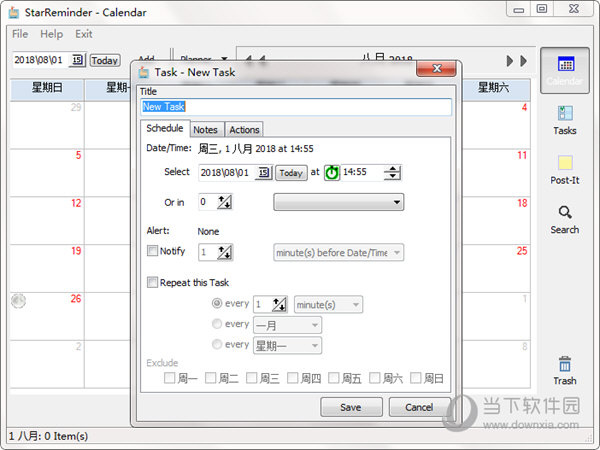Adjust the Notify amount spinner

point(224,252)
